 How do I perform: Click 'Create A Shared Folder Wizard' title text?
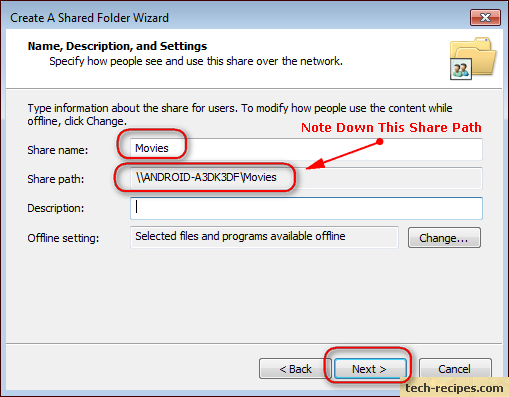tap(89, 18)
